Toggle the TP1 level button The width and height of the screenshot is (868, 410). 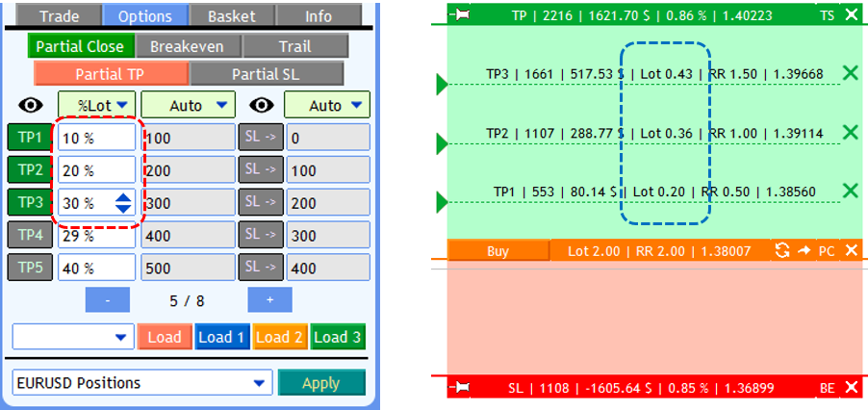click(x=30, y=138)
